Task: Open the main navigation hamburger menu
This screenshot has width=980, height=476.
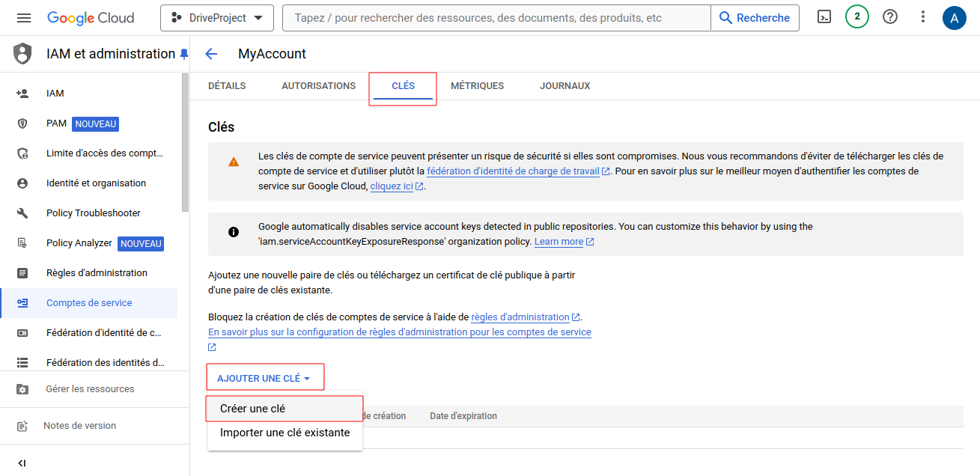Action: pos(24,18)
